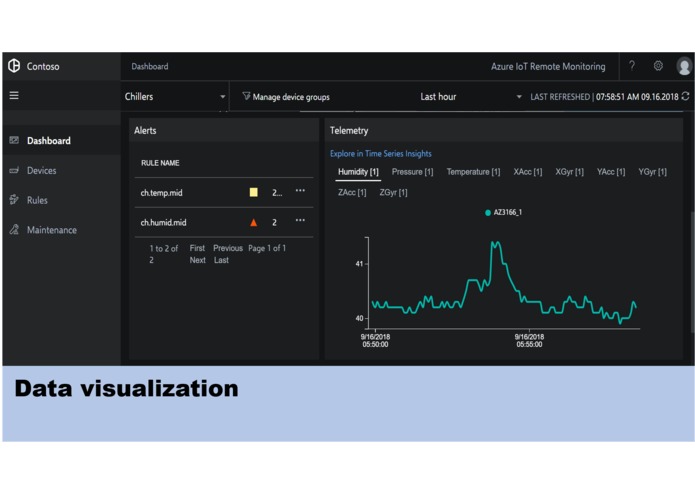Image resolution: width=695 pixels, height=494 pixels.
Task: Click the ch.temp.mid rule name
Action: pos(161,193)
